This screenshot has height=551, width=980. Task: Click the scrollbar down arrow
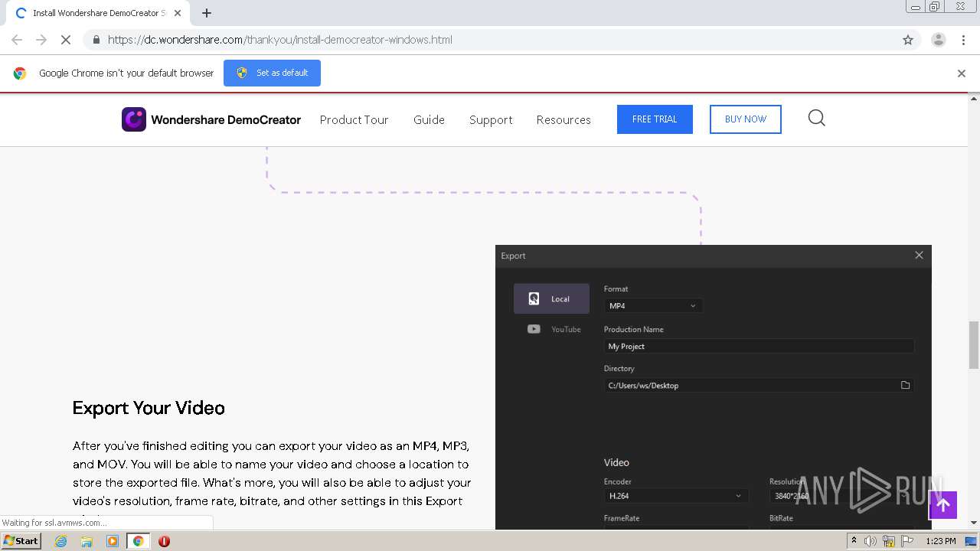pos(974,523)
